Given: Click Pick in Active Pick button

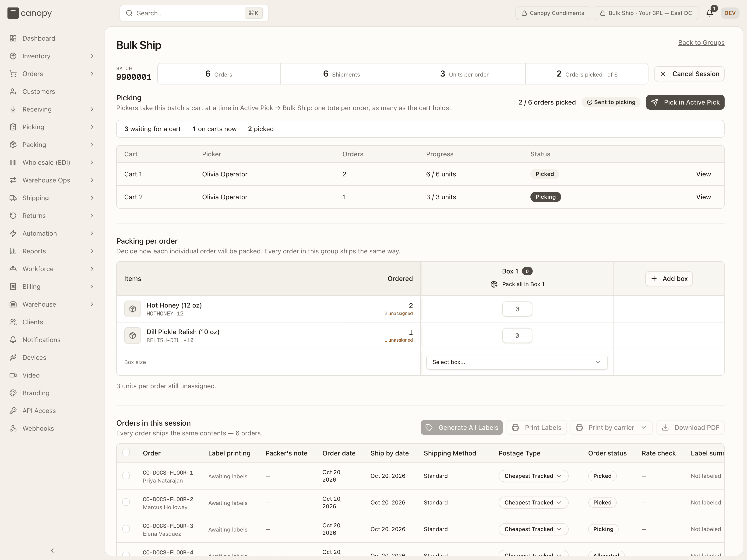Looking at the screenshot, I should 685,102.
